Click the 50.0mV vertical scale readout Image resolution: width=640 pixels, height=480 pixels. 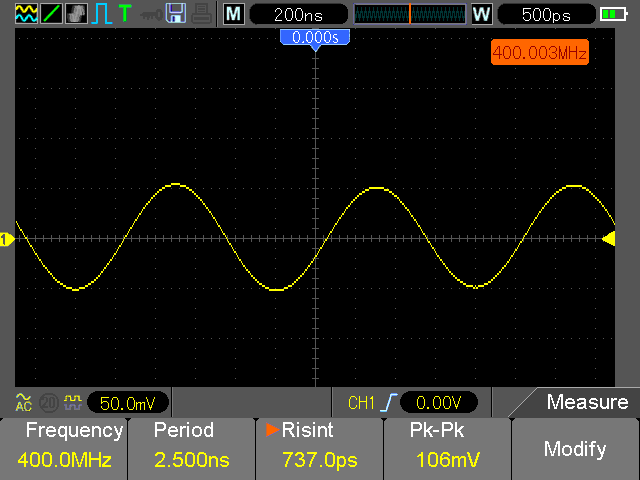128,403
